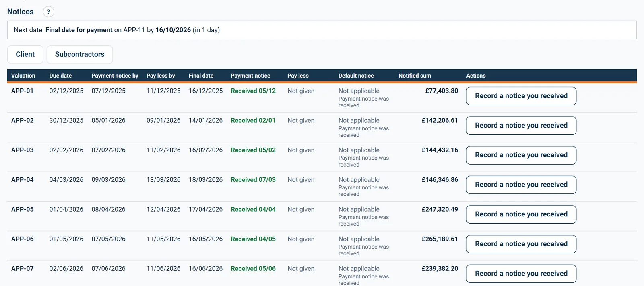Image resolution: width=644 pixels, height=286 pixels.
Task: Click the Notified sum column header
Action: pos(415,76)
